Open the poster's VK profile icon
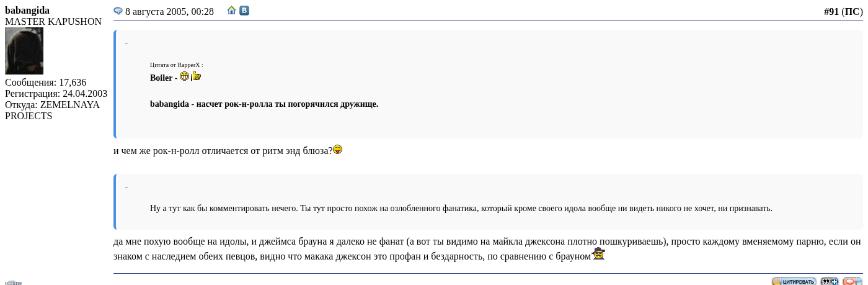The image size is (868, 285). [x=244, y=11]
